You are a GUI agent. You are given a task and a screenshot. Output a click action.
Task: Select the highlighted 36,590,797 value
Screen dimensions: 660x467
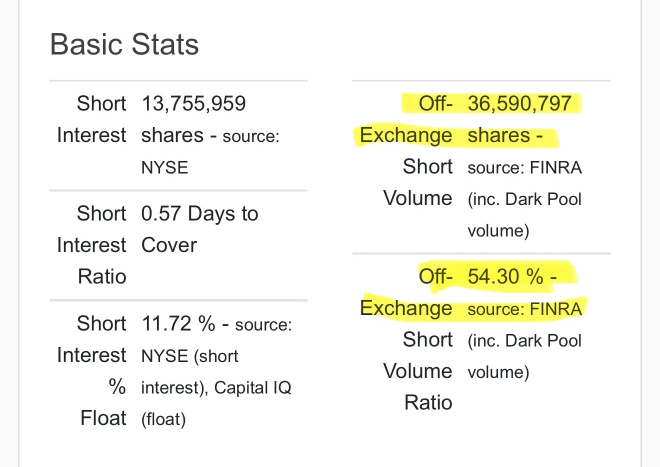coord(519,104)
